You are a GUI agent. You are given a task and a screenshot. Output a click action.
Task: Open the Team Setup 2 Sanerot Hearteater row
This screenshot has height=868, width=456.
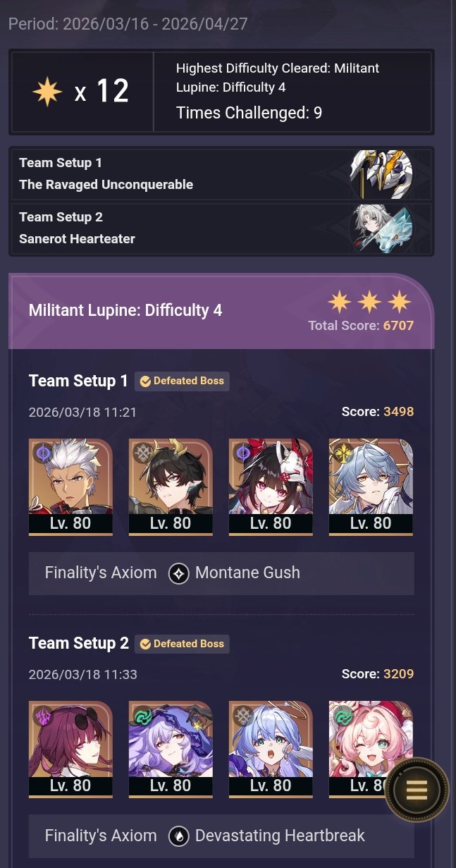pyautogui.click(x=221, y=228)
